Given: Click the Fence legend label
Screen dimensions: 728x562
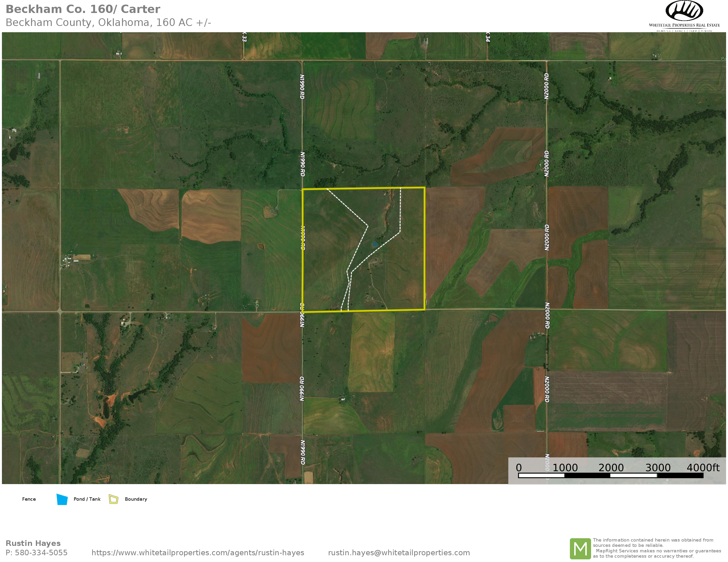Looking at the screenshot, I should tap(29, 499).
